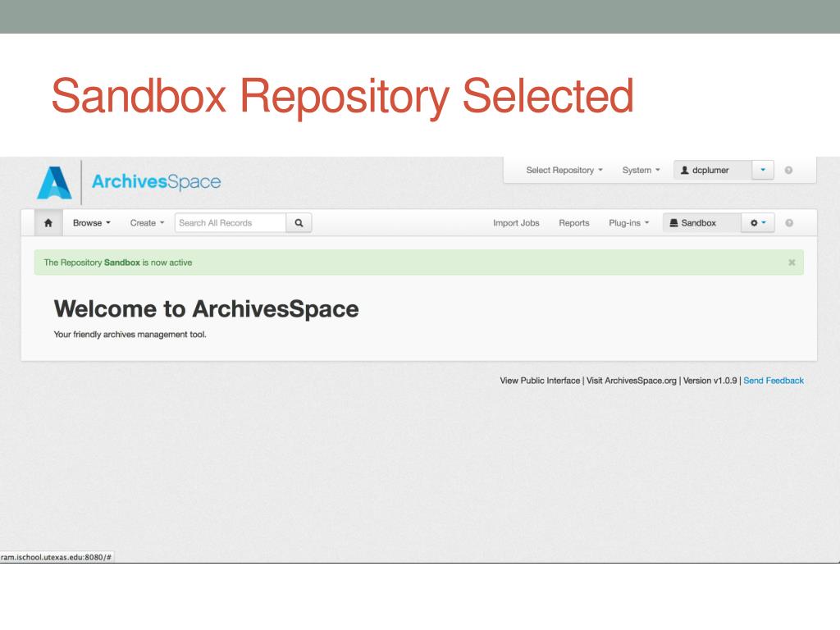Click the dcplumer user button
This screenshot has width=840, height=630.
pos(713,171)
